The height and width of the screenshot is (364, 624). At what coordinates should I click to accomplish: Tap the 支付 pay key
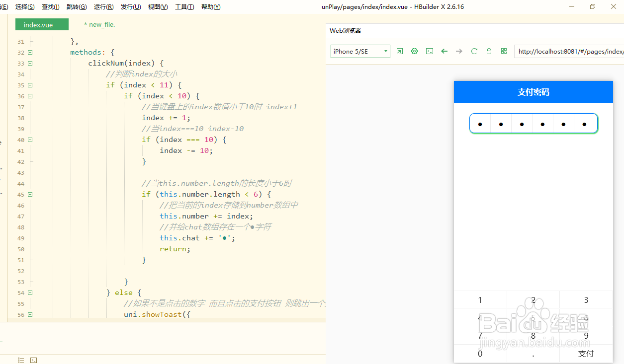pos(586,354)
